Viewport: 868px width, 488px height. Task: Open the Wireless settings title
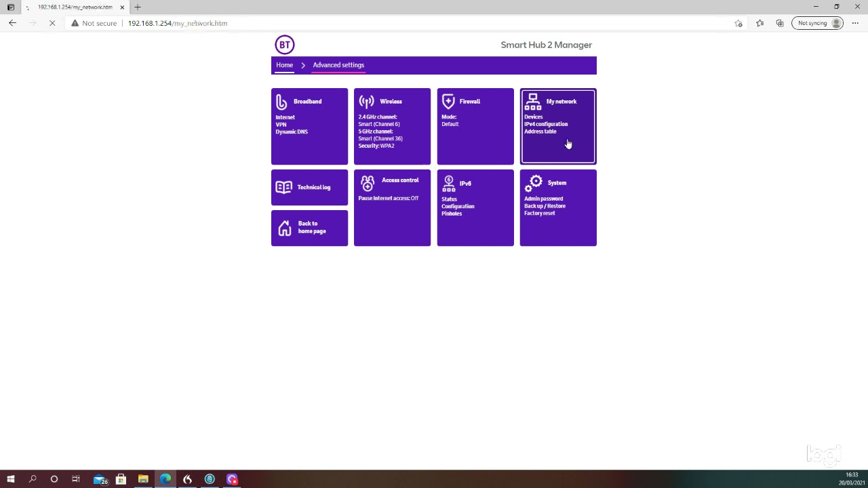pos(391,102)
